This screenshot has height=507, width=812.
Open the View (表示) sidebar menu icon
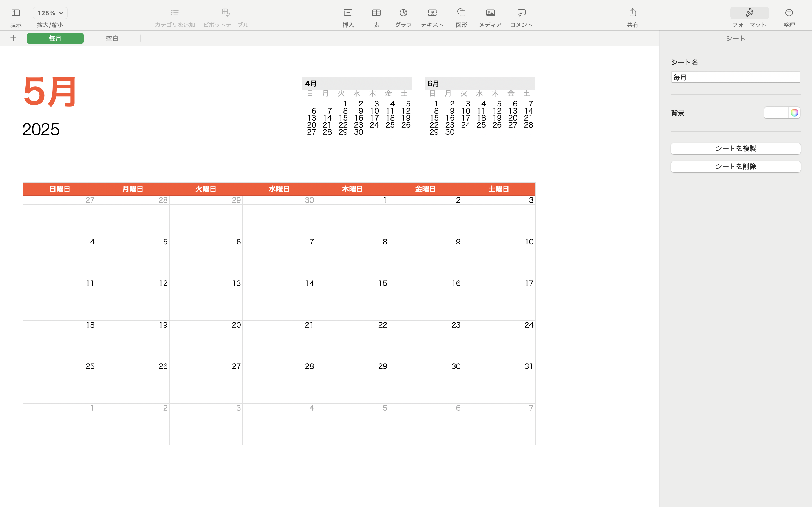tap(16, 13)
